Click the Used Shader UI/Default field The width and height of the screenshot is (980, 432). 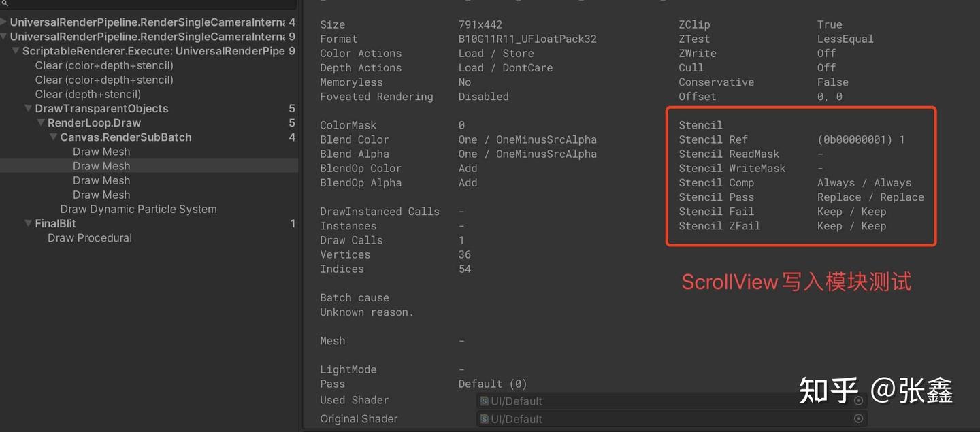pyautogui.click(x=667, y=401)
